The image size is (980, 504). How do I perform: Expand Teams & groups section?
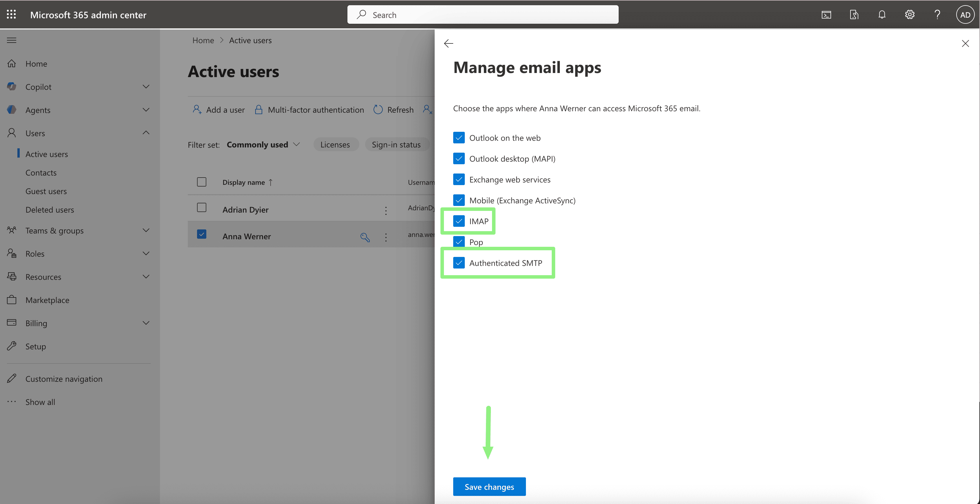pos(146,231)
